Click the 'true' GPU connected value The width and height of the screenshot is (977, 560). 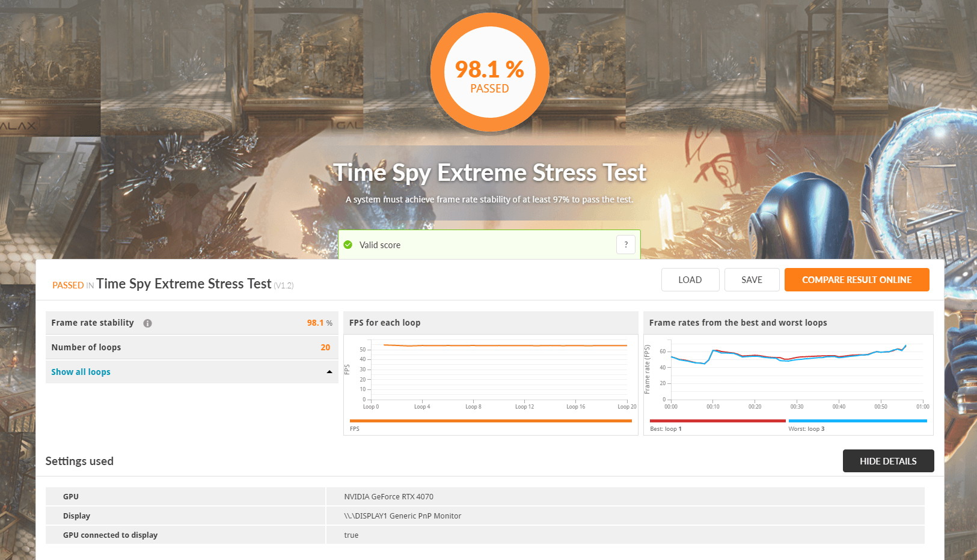pyautogui.click(x=351, y=535)
